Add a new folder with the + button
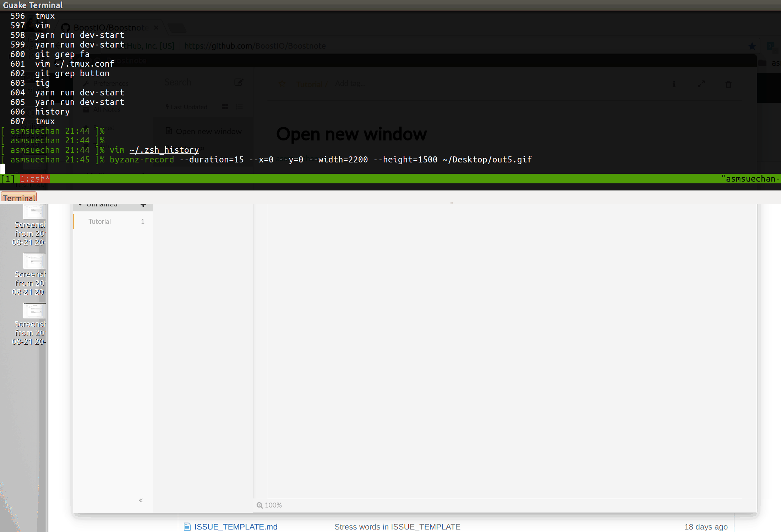The height and width of the screenshot is (532, 781). 143,205
